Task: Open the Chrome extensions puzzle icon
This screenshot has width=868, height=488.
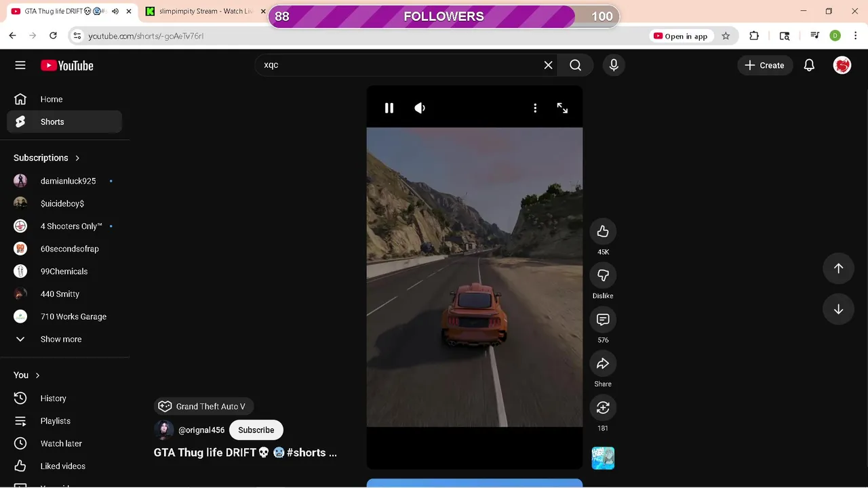Action: point(754,36)
